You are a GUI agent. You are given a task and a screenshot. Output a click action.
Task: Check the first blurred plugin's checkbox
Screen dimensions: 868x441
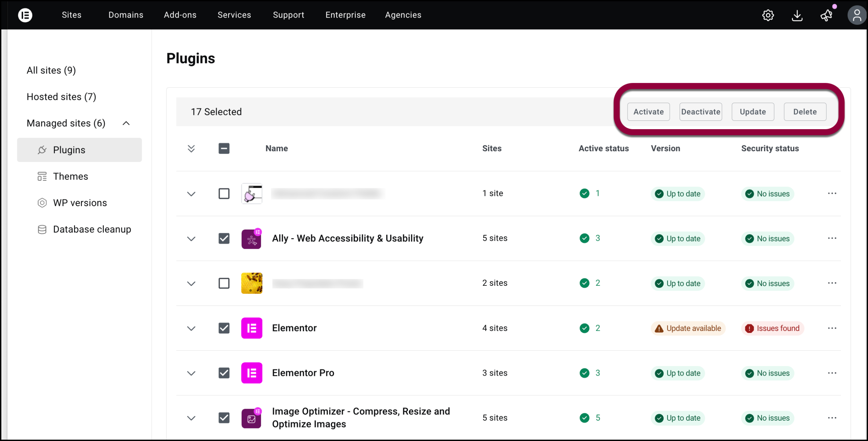coord(224,194)
